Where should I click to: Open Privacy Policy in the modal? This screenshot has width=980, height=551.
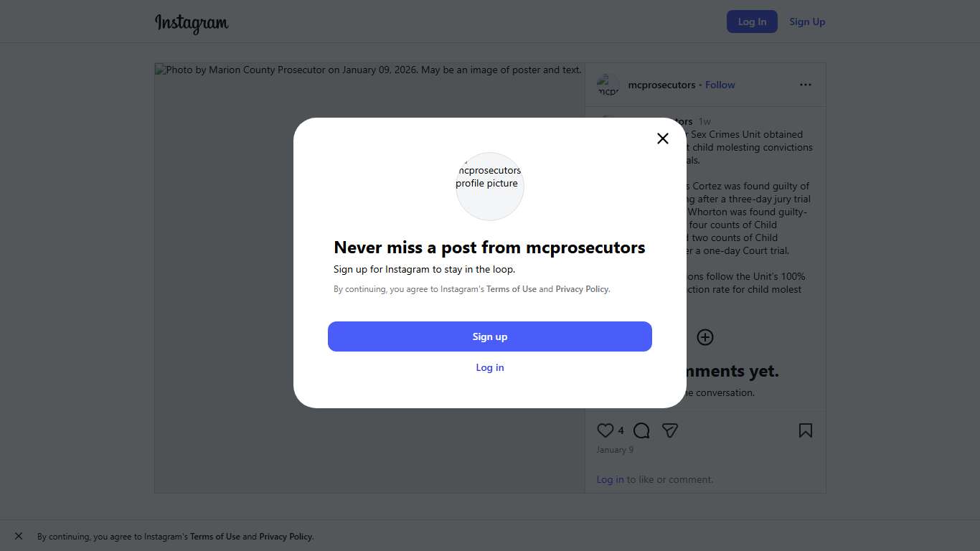click(582, 289)
